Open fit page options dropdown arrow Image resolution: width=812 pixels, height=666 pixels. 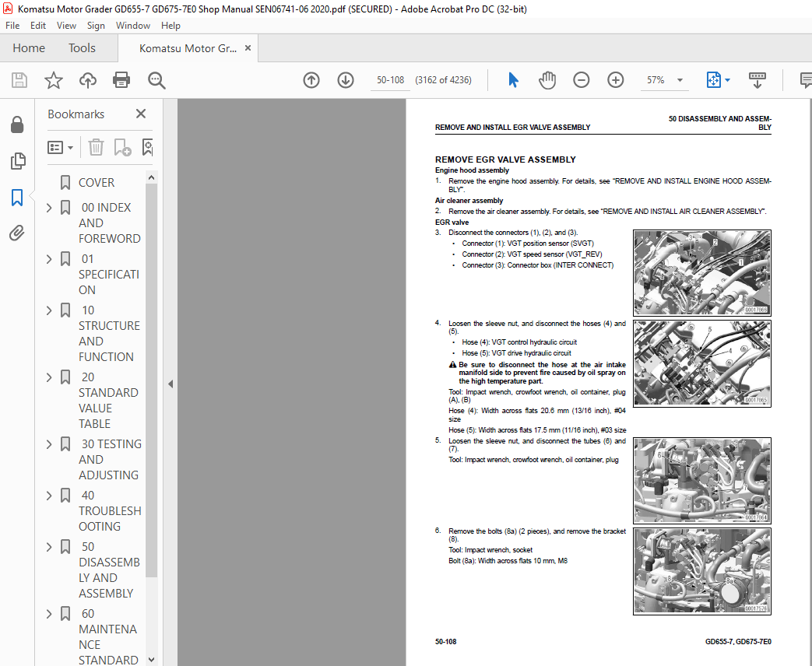(728, 80)
